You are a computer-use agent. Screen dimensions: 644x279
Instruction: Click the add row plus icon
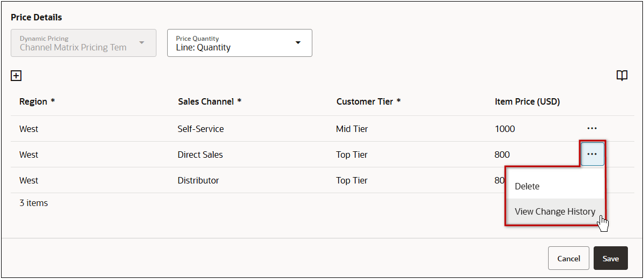(x=16, y=76)
